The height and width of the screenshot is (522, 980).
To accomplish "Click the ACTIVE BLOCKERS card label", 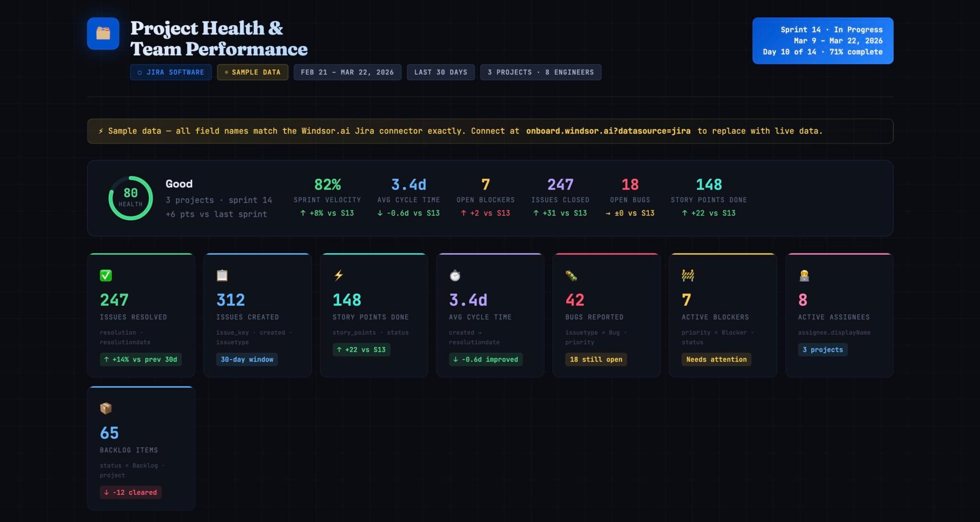I will click(715, 317).
